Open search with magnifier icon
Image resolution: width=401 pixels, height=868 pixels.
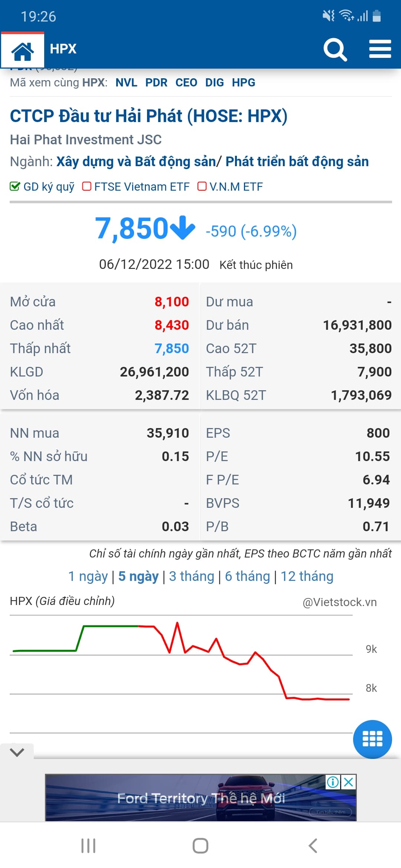(335, 50)
